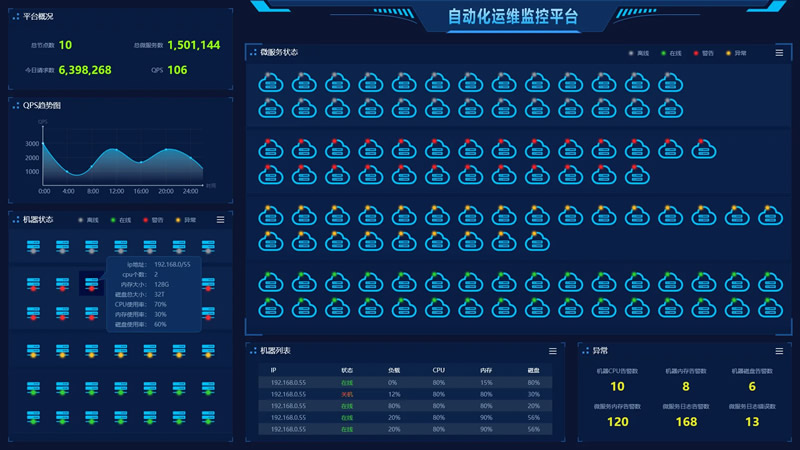Viewport: 800px width, 450px height.
Task: Click first green server in upper online row
Action: 33,388
